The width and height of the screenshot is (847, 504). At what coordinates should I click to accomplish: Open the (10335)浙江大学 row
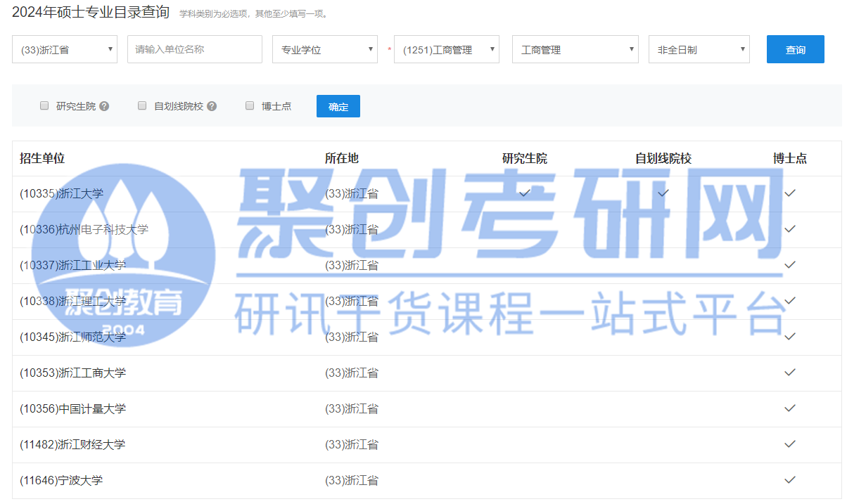coord(426,193)
